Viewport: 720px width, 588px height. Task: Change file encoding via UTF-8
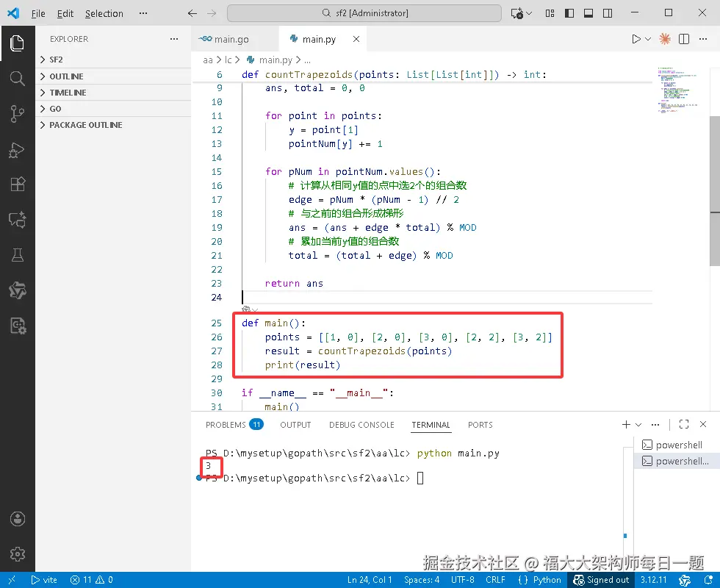[x=462, y=580]
